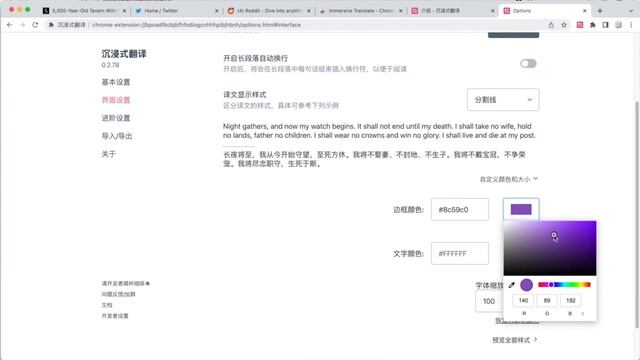640x360 pixels.
Task: Go back with the browser back arrow
Action: coord(9,25)
